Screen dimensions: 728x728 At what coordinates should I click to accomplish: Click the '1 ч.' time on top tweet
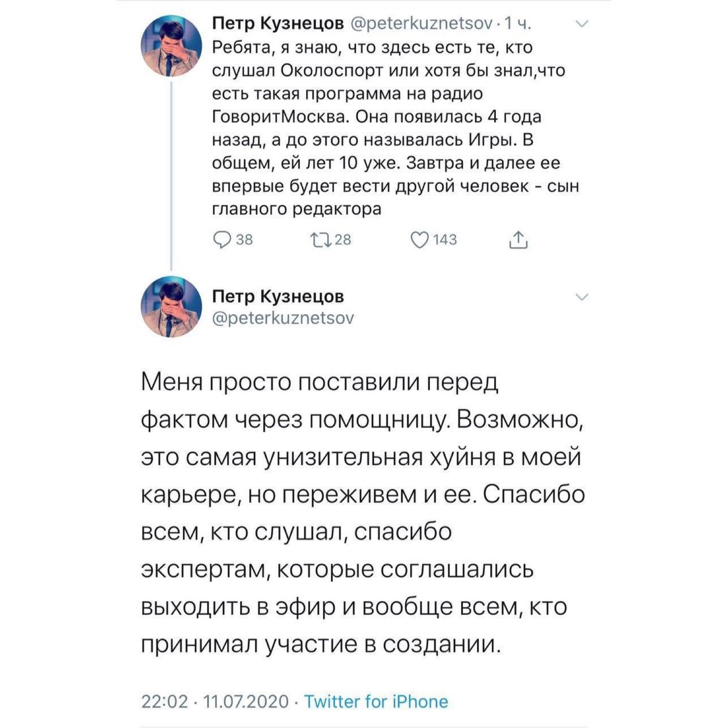(x=518, y=23)
